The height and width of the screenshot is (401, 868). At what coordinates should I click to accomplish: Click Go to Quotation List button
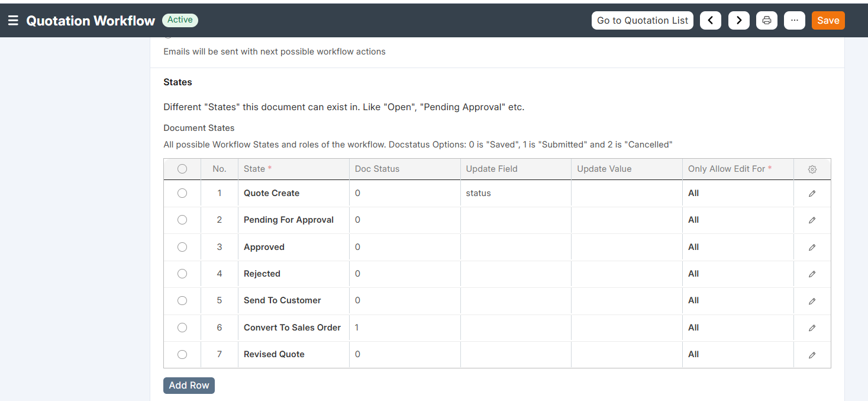(x=643, y=20)
